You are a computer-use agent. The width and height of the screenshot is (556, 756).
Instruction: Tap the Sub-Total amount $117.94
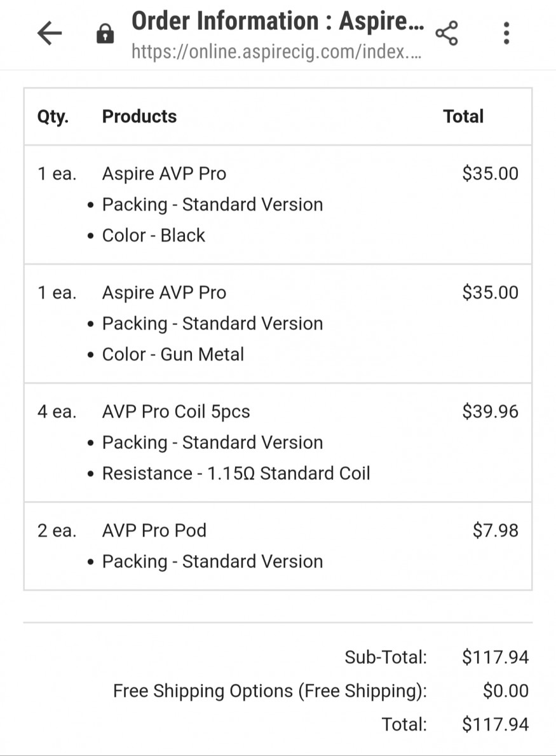[x=495, y=657]
